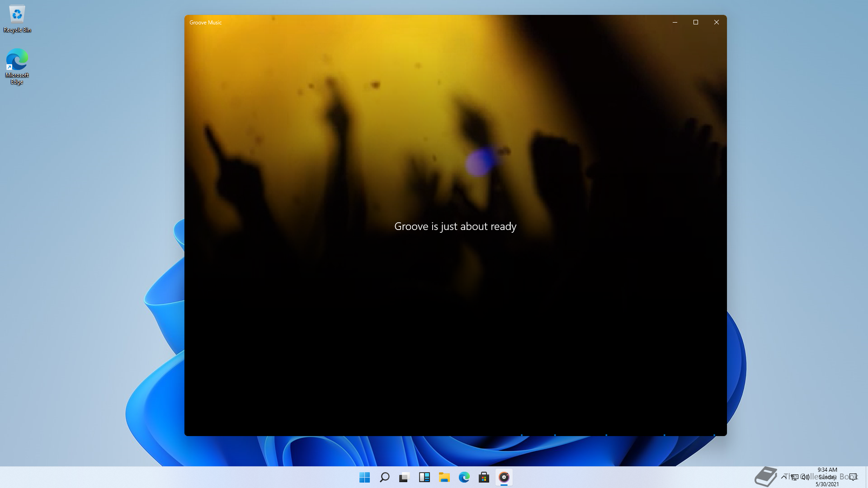Viewport: 868px width, 488px height.
Task: Open the network status tray icon
Action: (x=794, y=477)
